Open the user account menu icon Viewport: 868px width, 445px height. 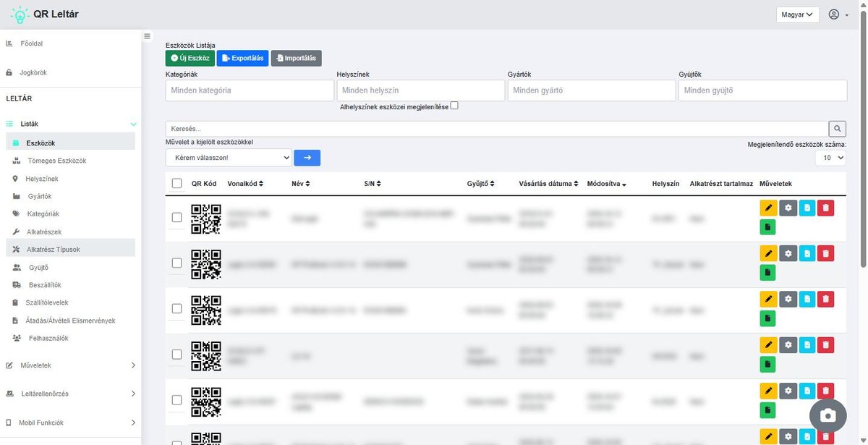[838, 14]
